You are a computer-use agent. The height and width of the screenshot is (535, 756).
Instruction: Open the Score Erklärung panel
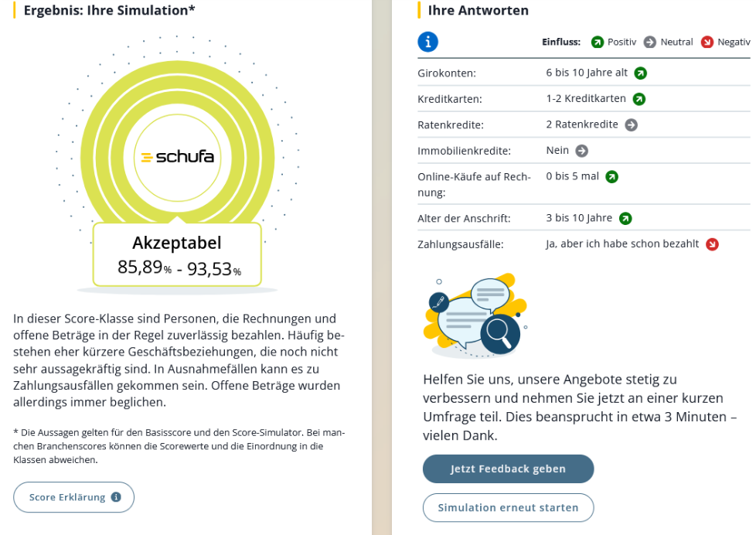[73, 497]
